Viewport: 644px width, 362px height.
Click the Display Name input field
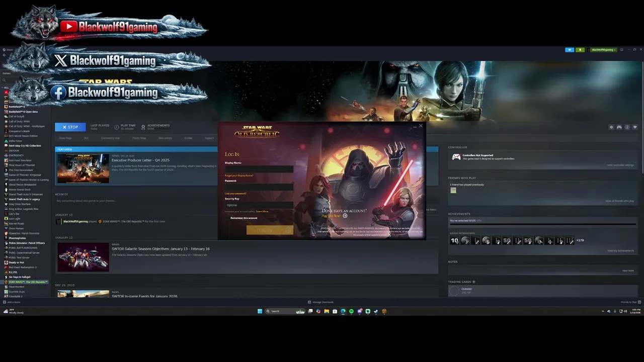(259, 169)
